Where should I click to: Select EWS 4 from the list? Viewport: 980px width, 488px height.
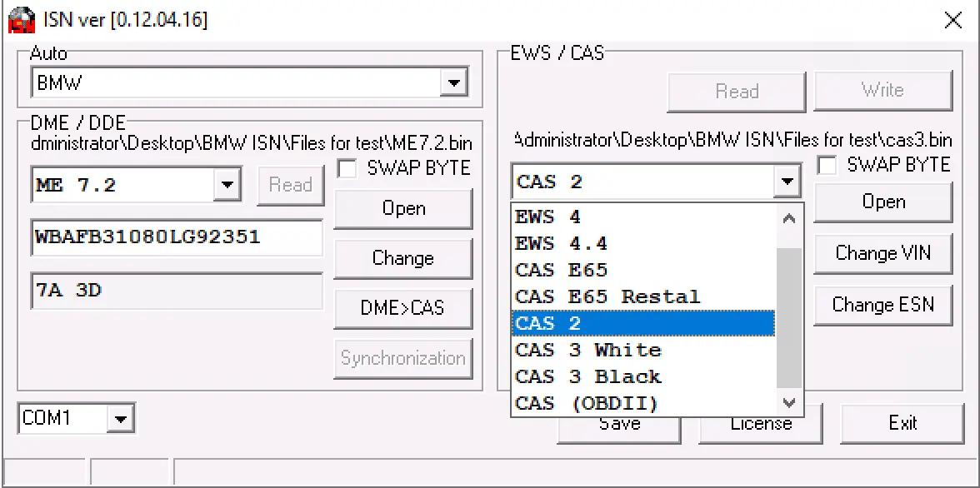[547, 217]
